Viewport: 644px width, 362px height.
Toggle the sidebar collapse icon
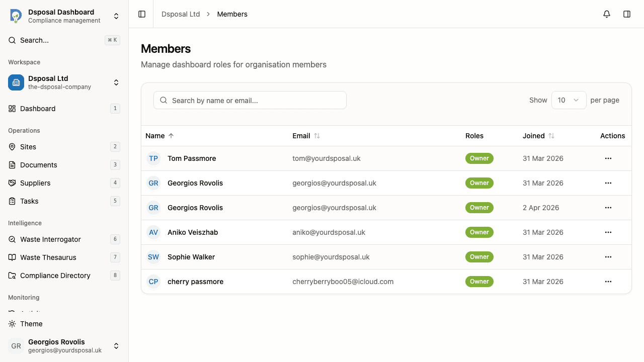[x=141, y=14]
